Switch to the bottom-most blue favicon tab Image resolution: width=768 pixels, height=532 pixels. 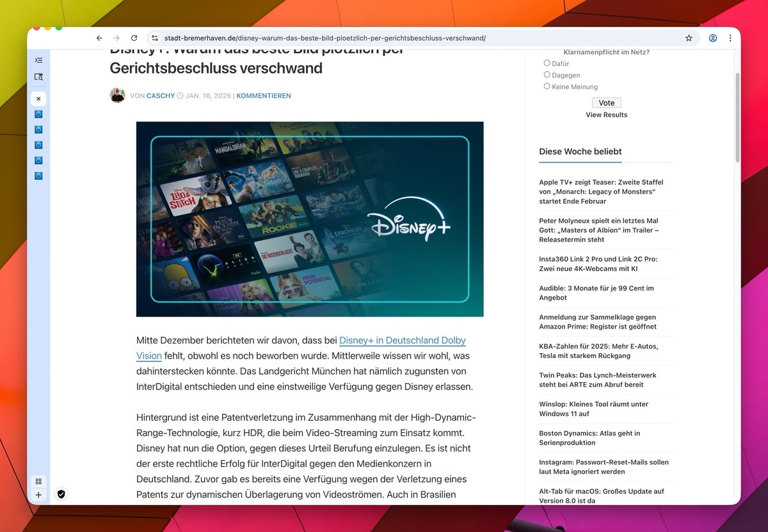click(x=38, y=175)
